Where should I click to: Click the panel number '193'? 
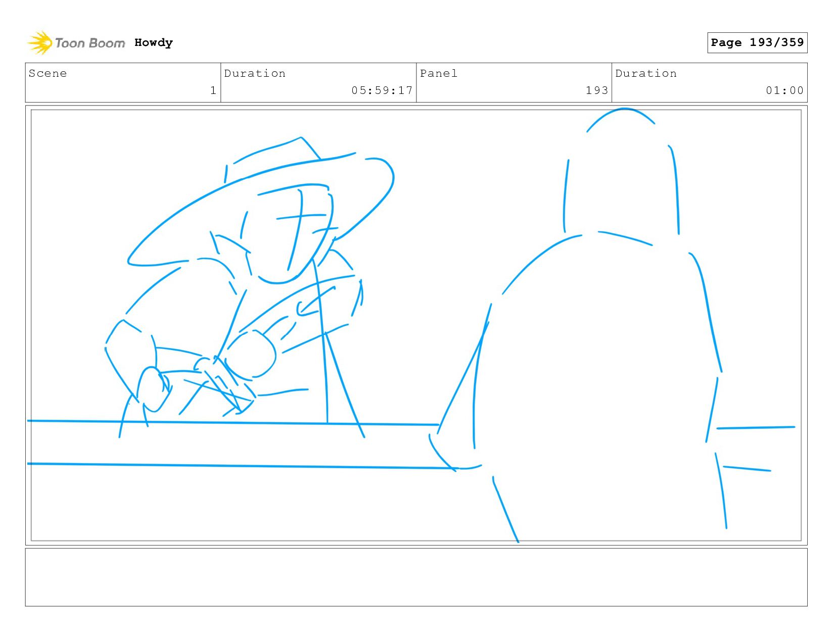tap(597, 90)
